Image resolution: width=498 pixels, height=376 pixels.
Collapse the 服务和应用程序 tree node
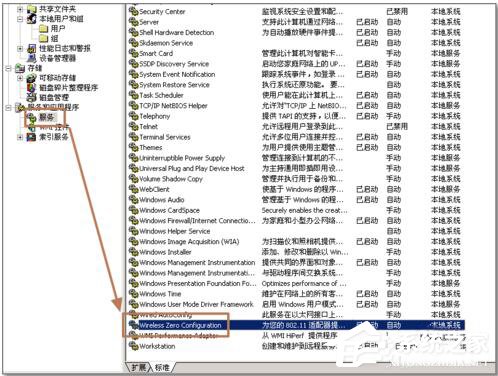click(x=8, y=108)
